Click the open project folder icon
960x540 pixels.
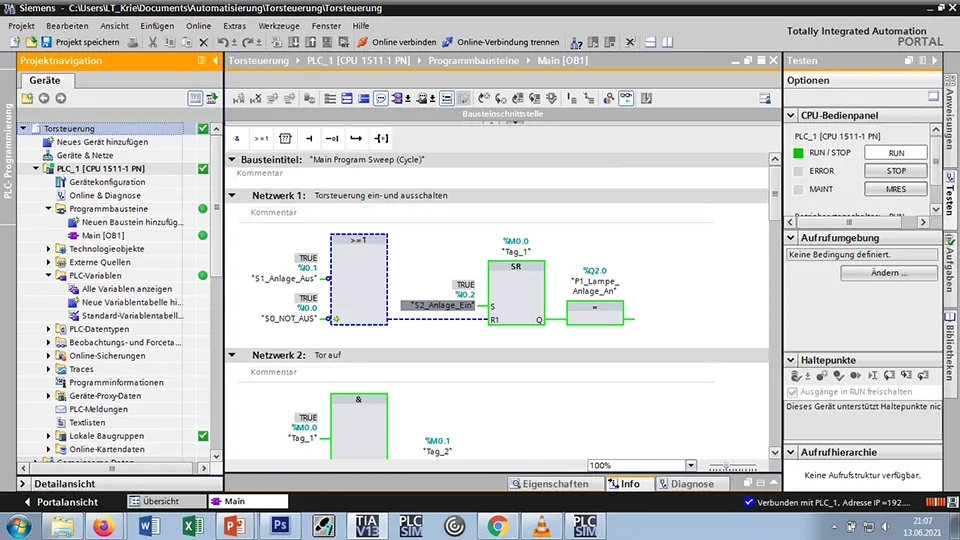point(31,42)
